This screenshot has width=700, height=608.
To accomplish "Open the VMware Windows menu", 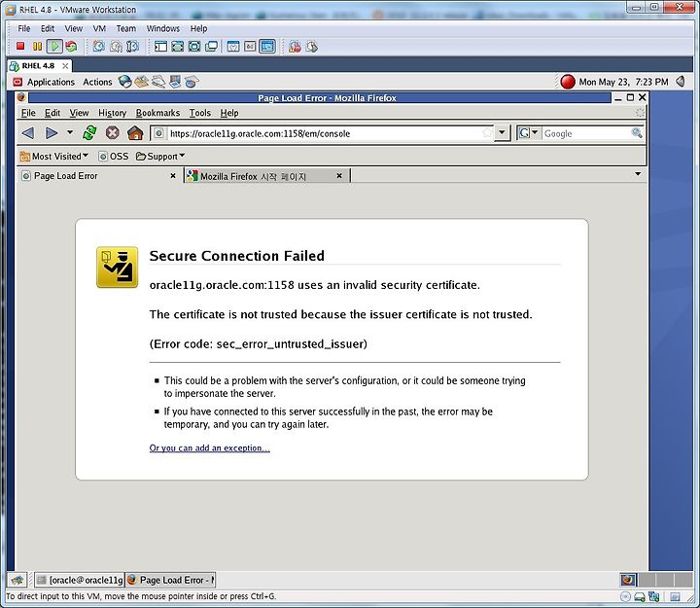I will pyautogui.click(x=163, y=28).
